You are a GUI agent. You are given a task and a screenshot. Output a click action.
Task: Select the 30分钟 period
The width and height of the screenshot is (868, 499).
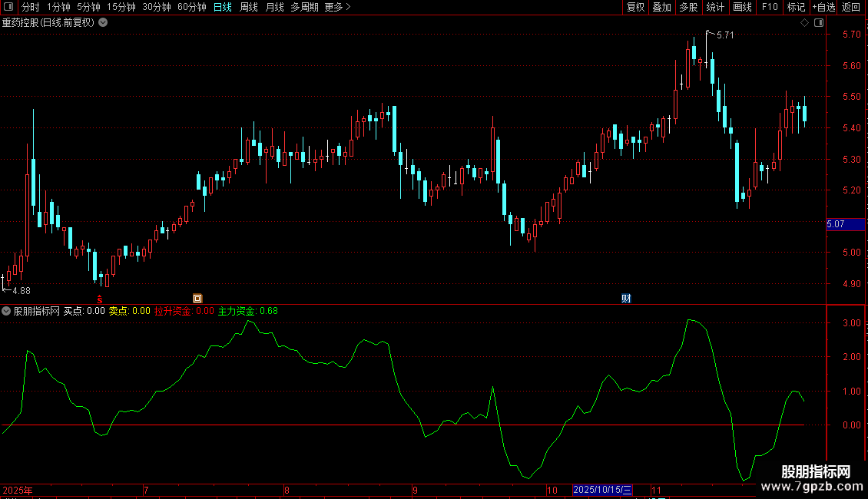157,7
